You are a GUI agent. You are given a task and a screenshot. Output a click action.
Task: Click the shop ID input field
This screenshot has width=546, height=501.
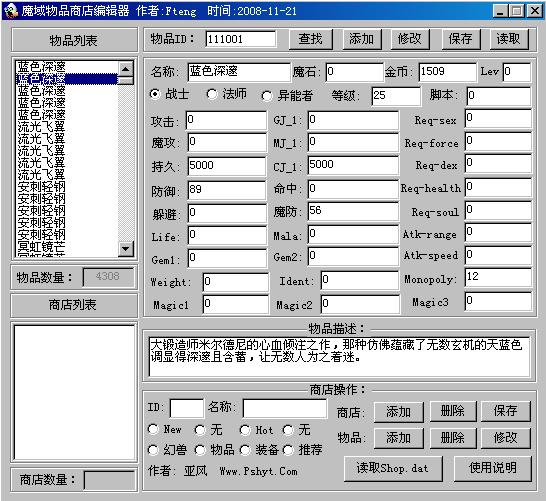click(187, 408)
